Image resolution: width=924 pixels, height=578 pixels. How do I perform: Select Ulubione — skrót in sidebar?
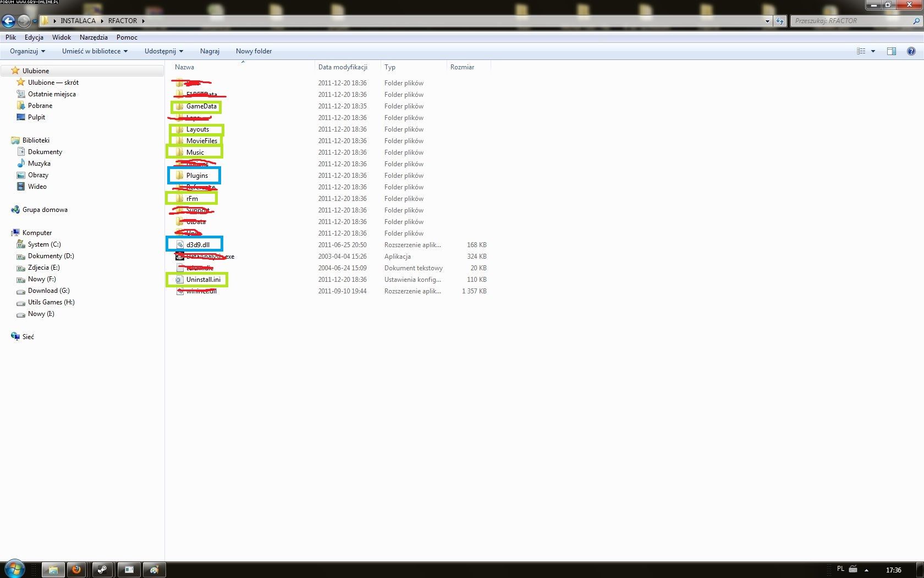[x=53, y=83]
